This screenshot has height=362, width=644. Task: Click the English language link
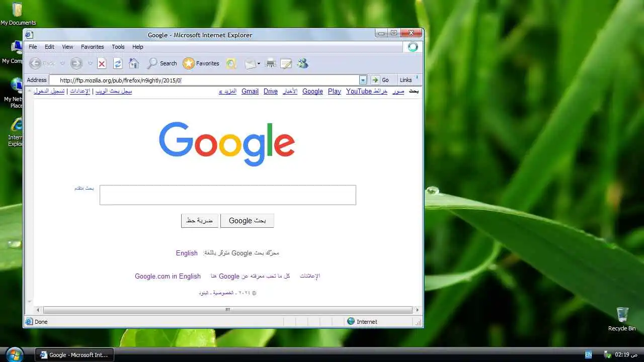pos(187,253)
